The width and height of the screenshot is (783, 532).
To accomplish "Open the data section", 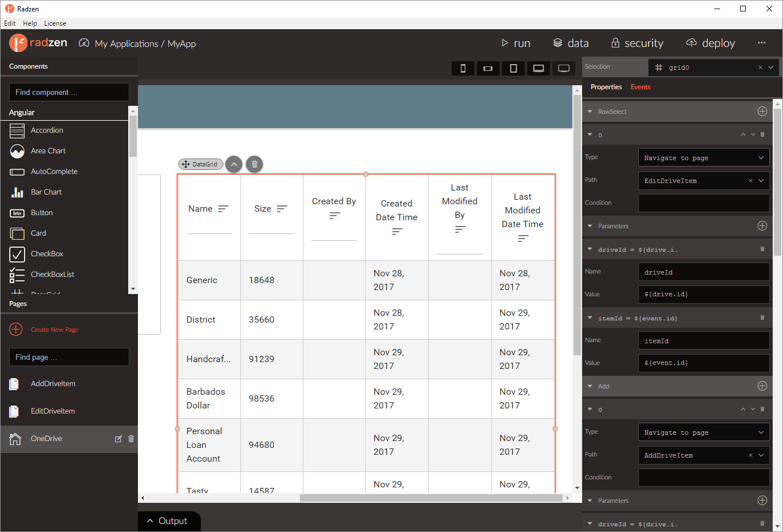I will (571, 43).
